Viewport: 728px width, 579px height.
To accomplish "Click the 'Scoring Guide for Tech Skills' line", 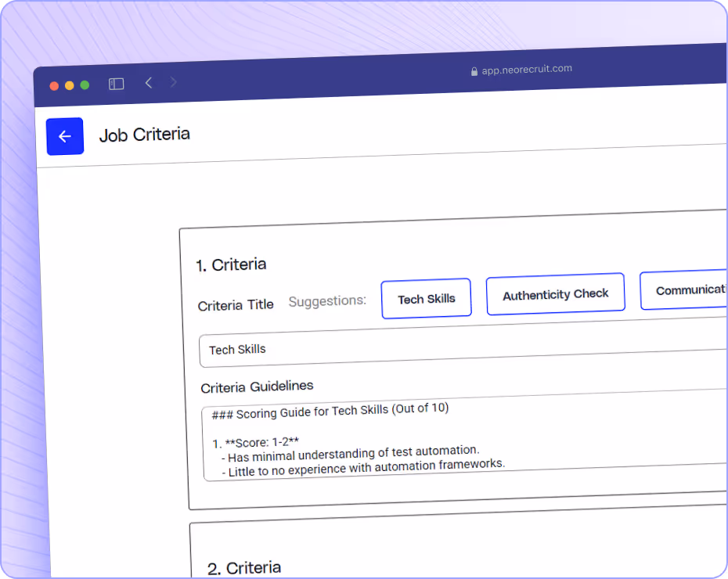I will (330, 411).
